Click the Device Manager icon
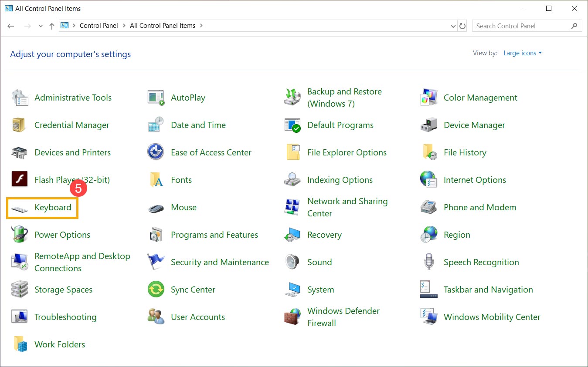The height and width of the screenshot is (367, 588). [x=429, y=125]
